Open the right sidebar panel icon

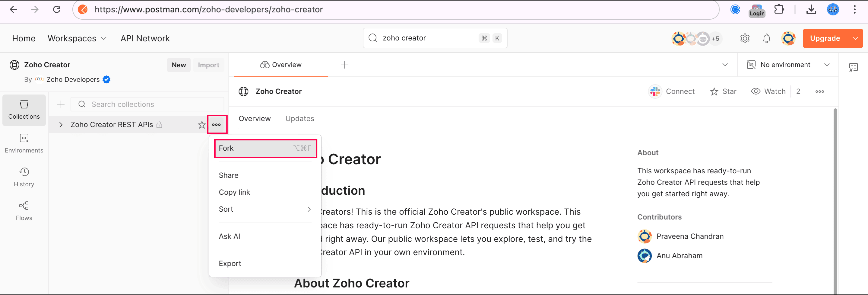click(x=853, y=67)
